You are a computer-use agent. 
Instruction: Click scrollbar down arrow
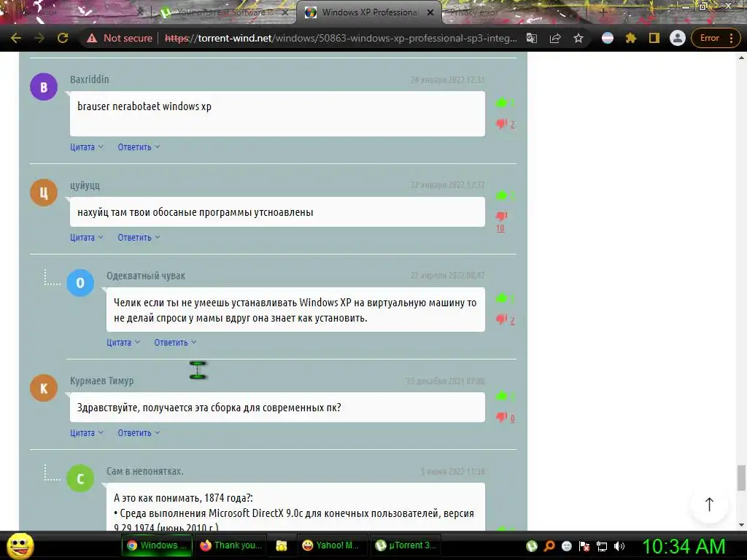click(x=741, y=525)
